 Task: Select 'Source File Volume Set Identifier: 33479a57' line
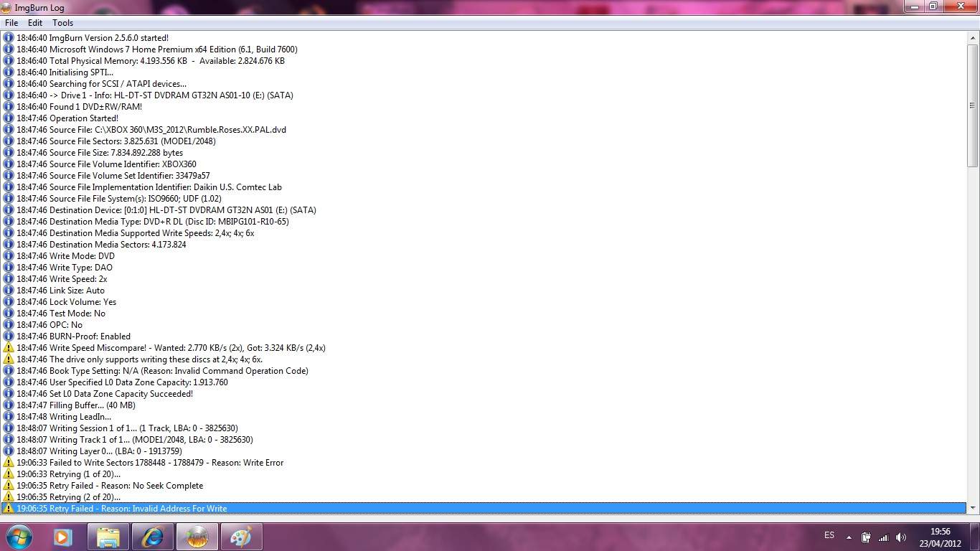coord(484,176)
